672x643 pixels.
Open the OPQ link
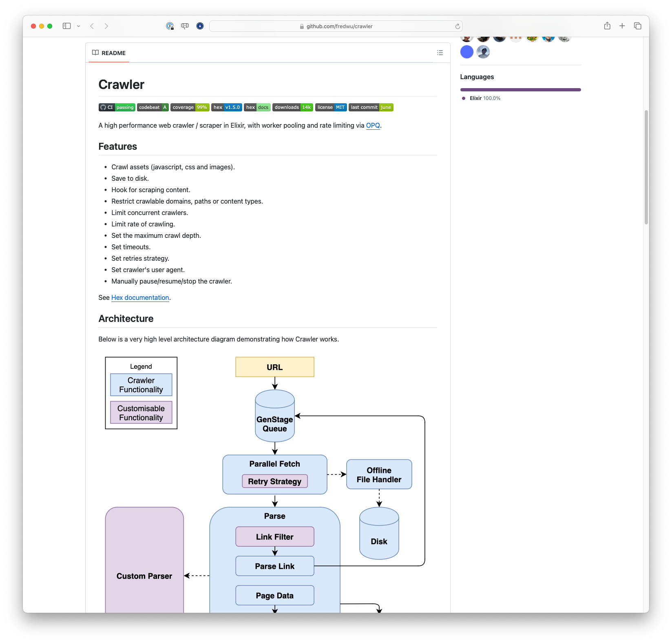(372, 126)
